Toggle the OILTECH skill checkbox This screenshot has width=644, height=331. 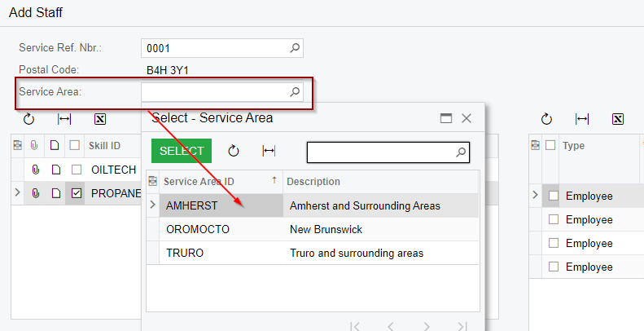click(x=76, y=170)
